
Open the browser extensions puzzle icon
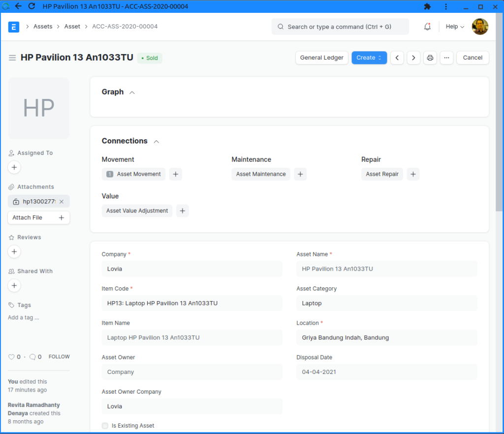coord(427,6)
